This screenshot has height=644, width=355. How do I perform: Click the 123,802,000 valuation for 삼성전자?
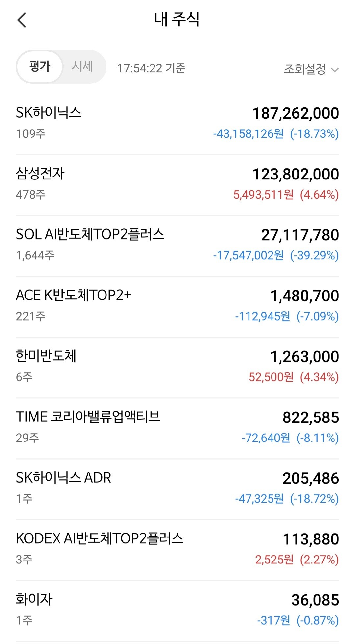[296, 174]
